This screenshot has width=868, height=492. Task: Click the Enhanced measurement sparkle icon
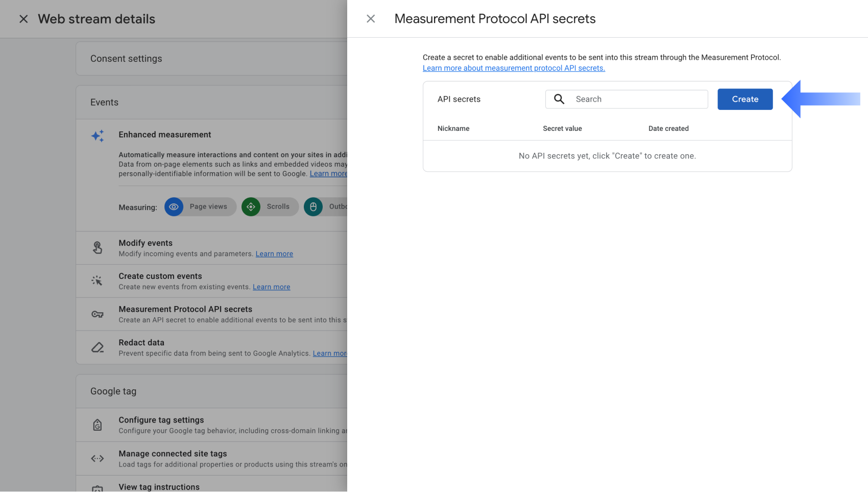point(98,135)
